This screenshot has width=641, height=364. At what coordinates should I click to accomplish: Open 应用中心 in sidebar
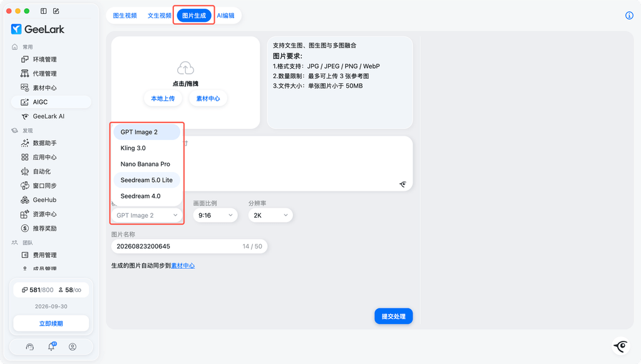click(51, 157)
